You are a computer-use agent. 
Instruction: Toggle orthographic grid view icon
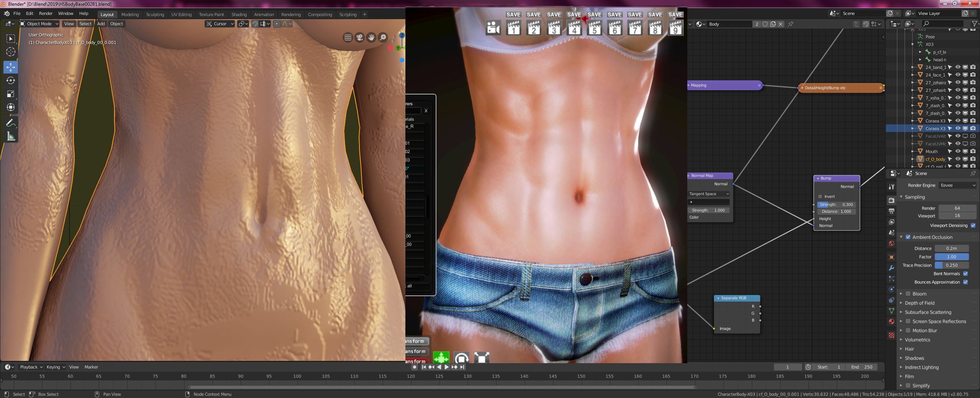point(348,38)
